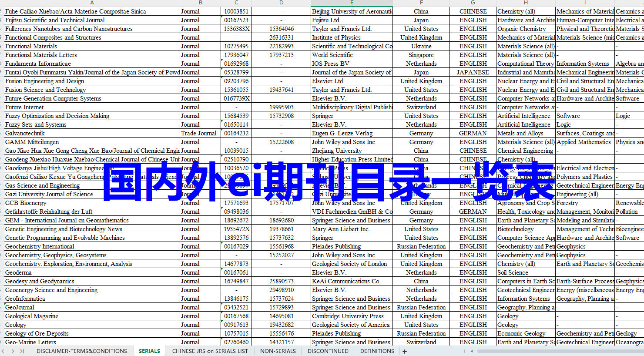Select the 'GCB Bioenergy' title cell
Screen dimensions: 644x356
92,203
